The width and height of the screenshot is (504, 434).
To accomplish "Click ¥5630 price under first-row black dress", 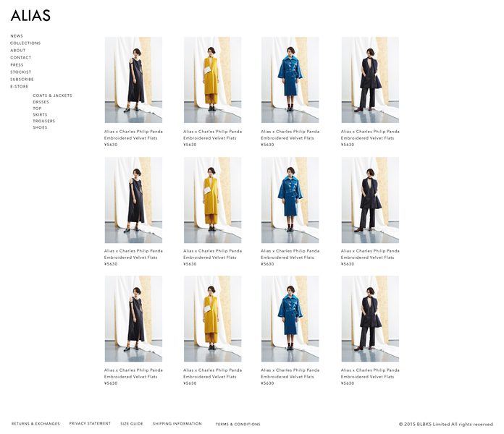I will [x=111, y=145].
